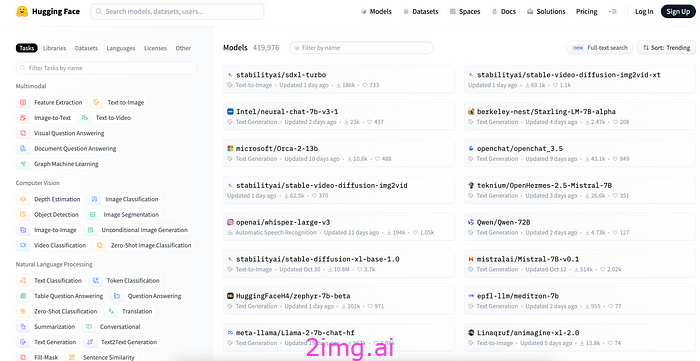Click the Filter Tasks by name field
Viewport: 700px width, 361px height.
pyautogui.click(x=106, y=68)
